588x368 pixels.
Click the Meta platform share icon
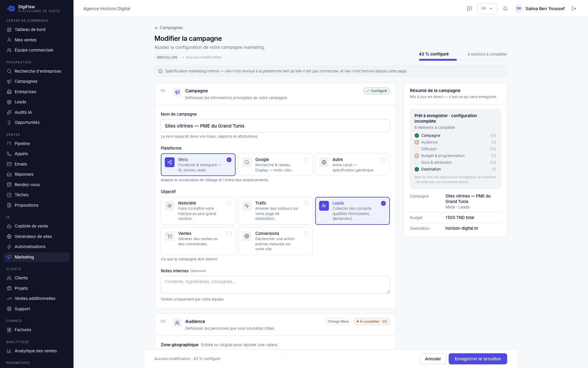(x=170, y=162)
